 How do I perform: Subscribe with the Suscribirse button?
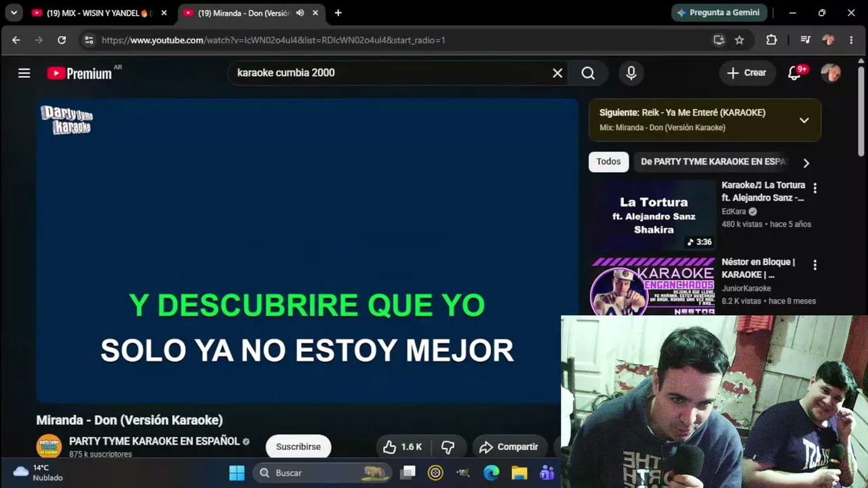coord(298,447)
